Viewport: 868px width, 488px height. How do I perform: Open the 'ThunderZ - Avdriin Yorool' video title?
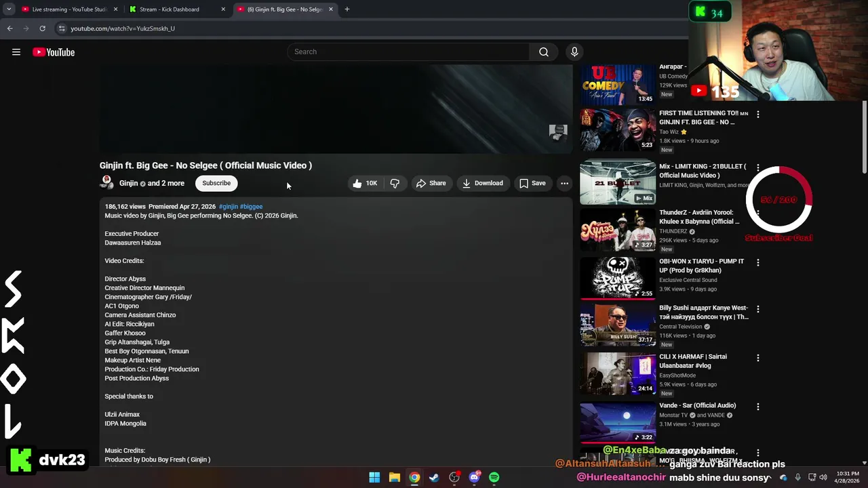(x=700, y=217)
